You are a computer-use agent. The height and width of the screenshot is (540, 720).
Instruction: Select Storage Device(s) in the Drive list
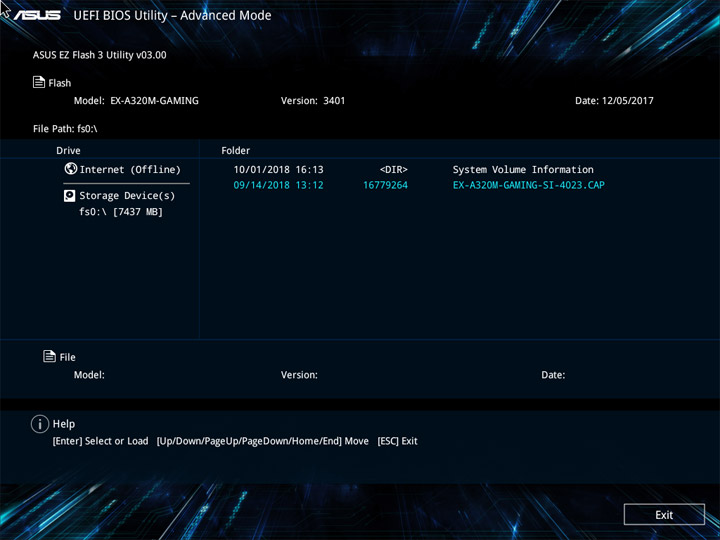point(119,196)
